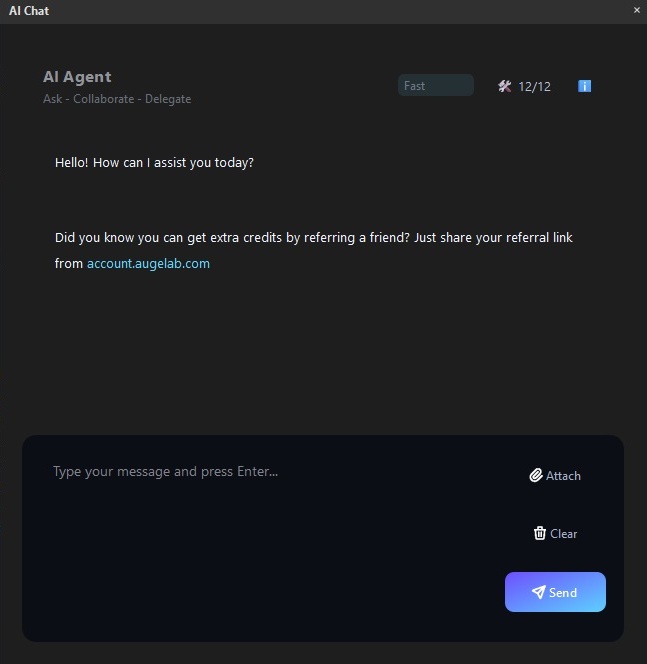The width and height of the screenshot is (647, 664).
Task: Click the AI Agent heading
Action: coord(77,77)
